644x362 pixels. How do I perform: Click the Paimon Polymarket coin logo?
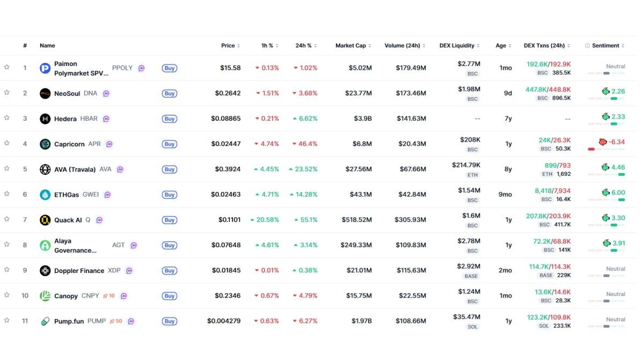45,68
